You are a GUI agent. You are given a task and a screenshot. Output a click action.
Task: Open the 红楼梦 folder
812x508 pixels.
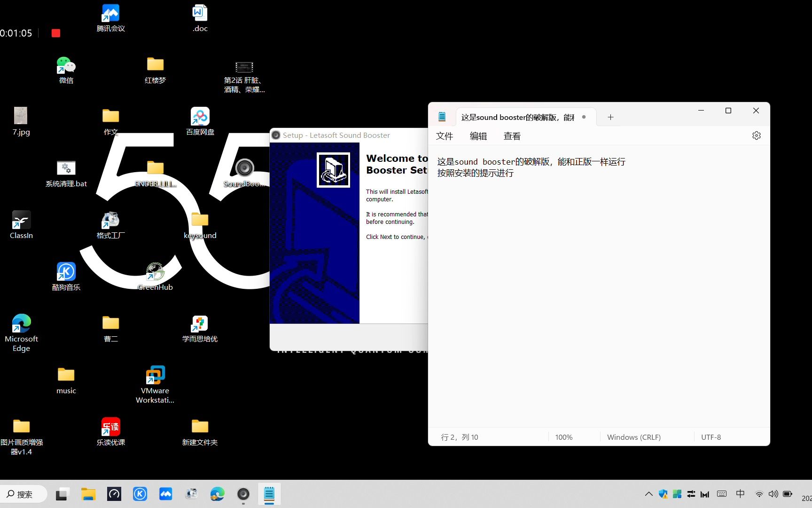coord(155,70)
